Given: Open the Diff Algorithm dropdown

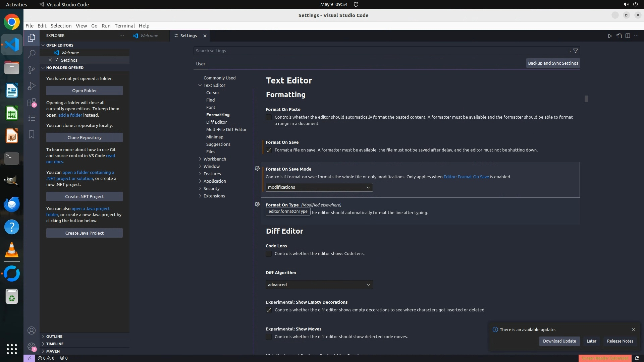Looking at the screenshot, I should click(319, 285).
